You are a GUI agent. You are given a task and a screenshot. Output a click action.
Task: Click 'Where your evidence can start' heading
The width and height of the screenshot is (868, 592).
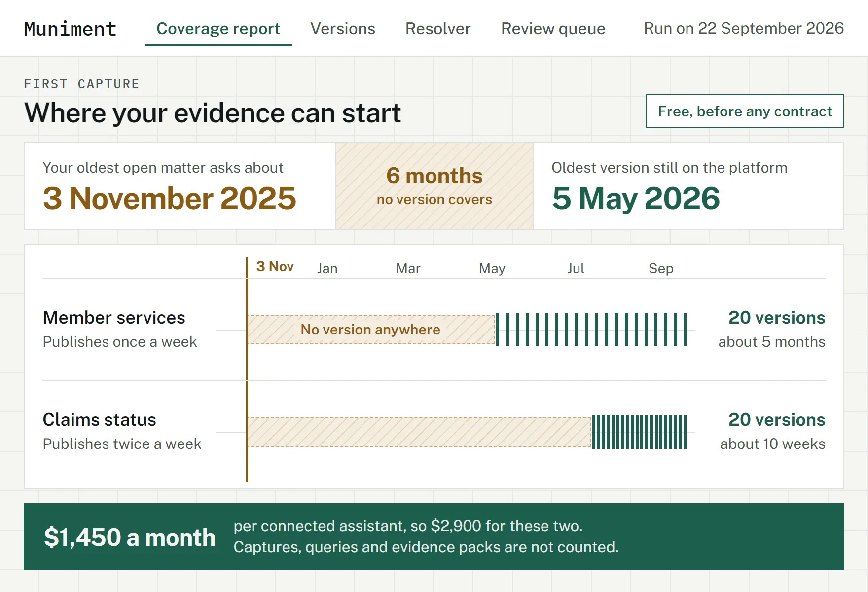point(213,113)
